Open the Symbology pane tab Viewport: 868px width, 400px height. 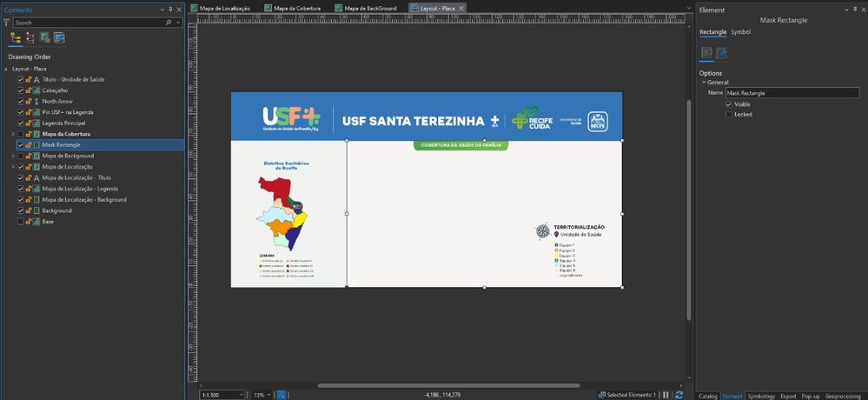point(761,397)
